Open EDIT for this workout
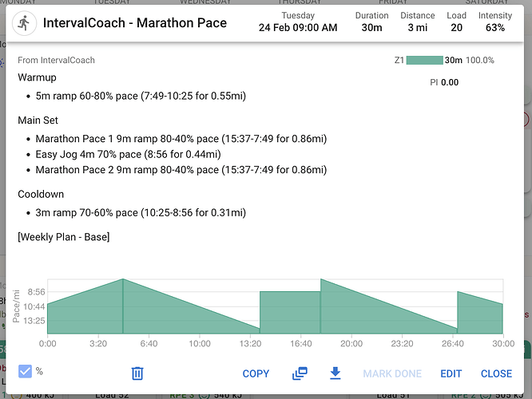 point(451,373)
